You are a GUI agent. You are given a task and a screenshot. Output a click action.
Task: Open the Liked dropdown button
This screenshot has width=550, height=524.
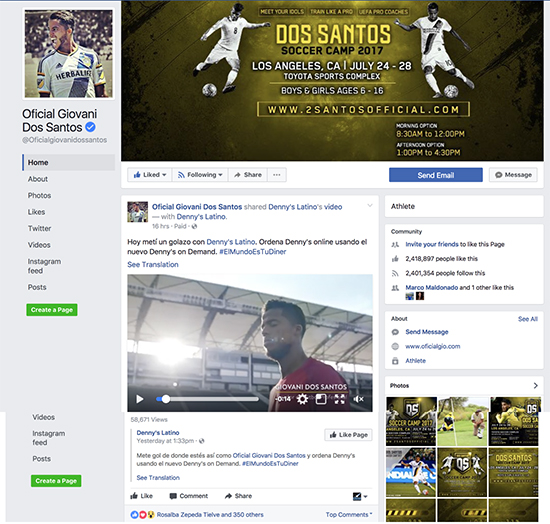click(150, 175)
